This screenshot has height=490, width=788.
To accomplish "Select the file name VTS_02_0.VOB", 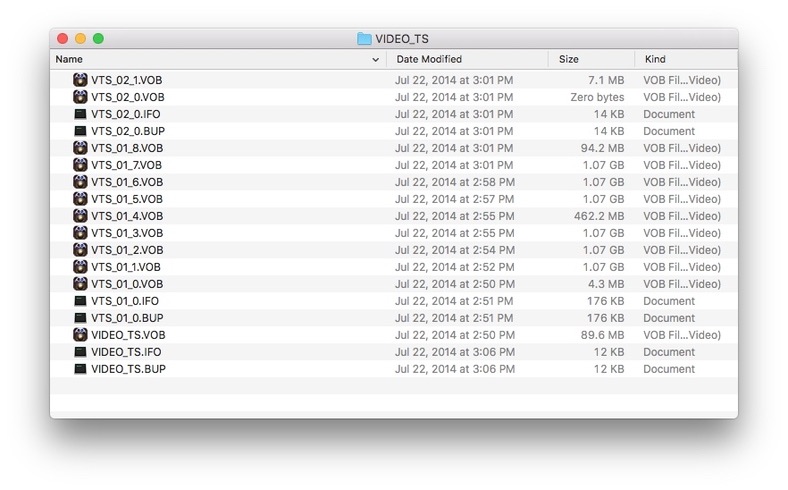I will coord(128,97).
